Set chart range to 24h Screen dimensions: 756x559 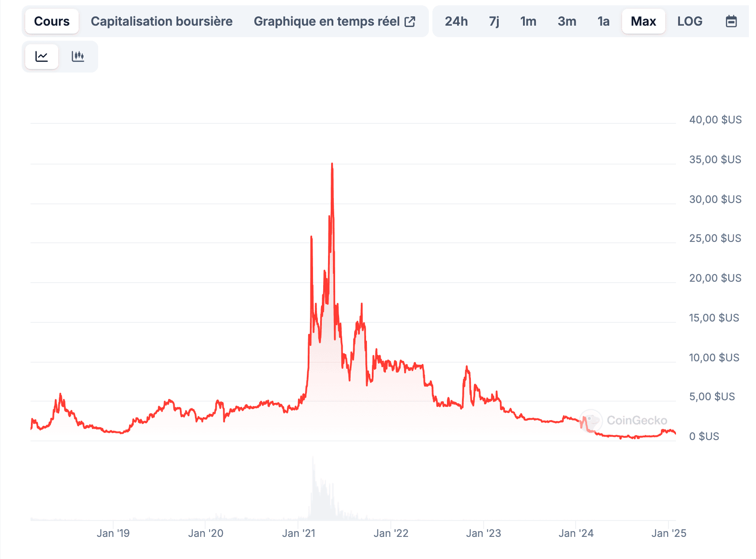[456, 21]
